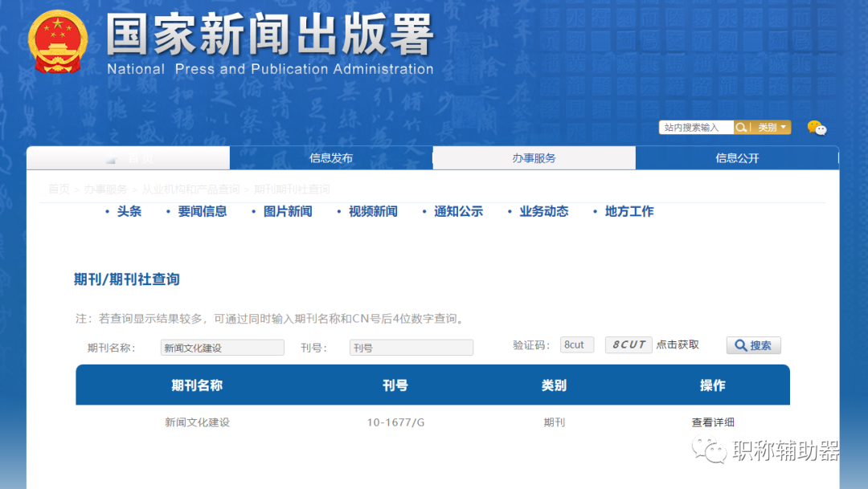This screenshot has width=868, height=489.
Task: Click the 期刊名称 input field
Action: tap(222, 347)
